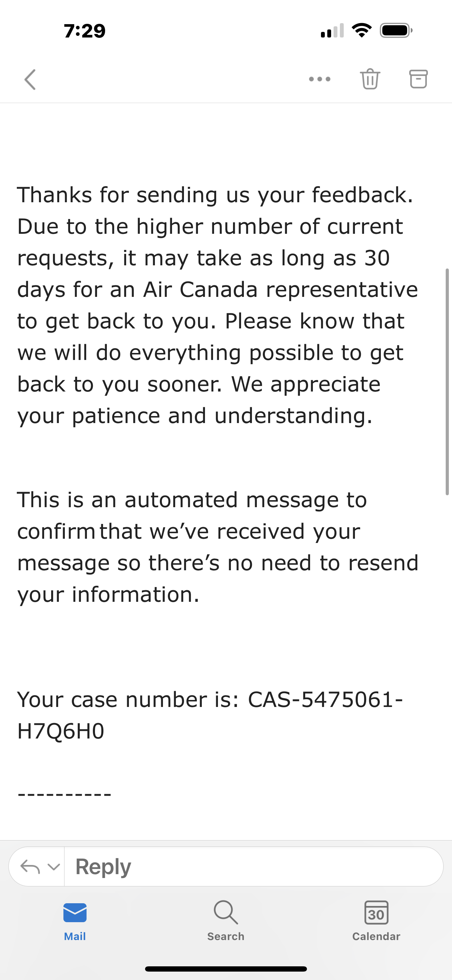Open the Search tab

[x=226, y=921]
